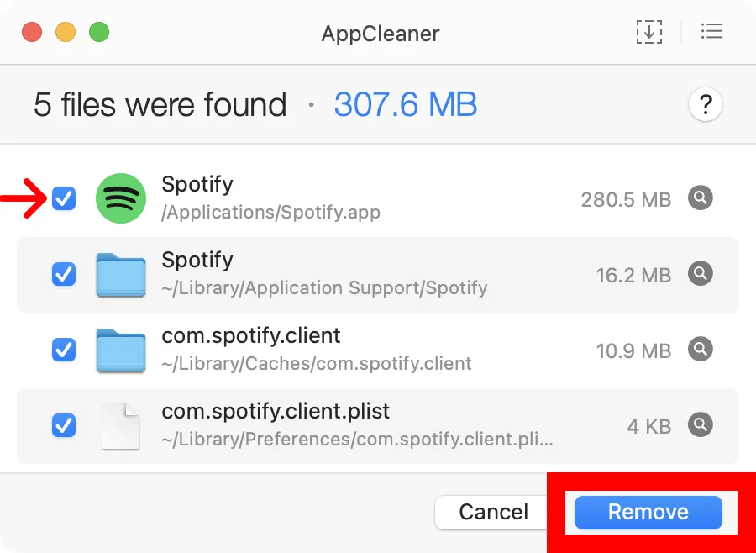Click the green zoom window button
Image resolution: width=756 pixels, height=553 pixels.
pos(99,33)
